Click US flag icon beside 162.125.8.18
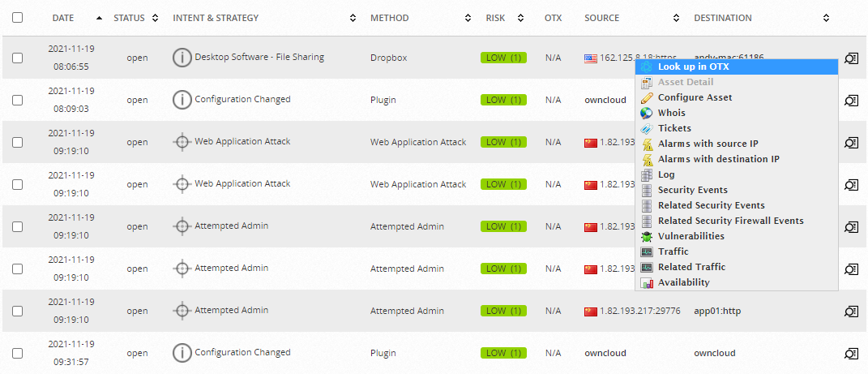Viewport: 868px width, 374px height. pos(591,58)
